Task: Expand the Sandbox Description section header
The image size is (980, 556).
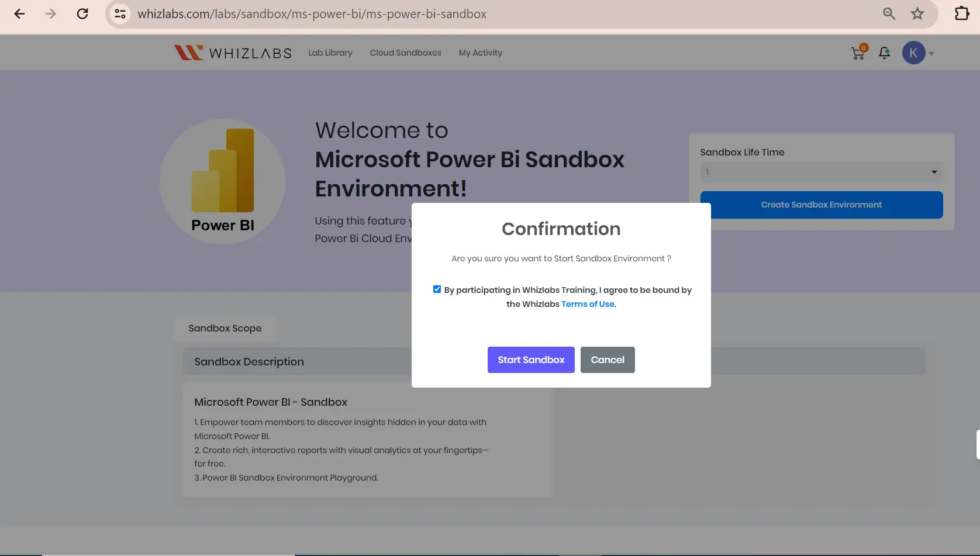Action: pyautogui.click(x=554, y=362)
